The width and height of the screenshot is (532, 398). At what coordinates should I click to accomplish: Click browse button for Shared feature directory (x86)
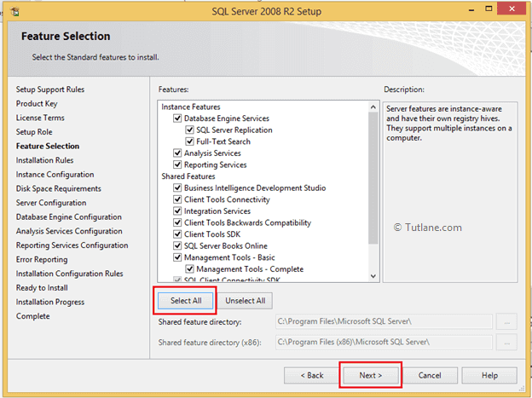coord(506,343)
